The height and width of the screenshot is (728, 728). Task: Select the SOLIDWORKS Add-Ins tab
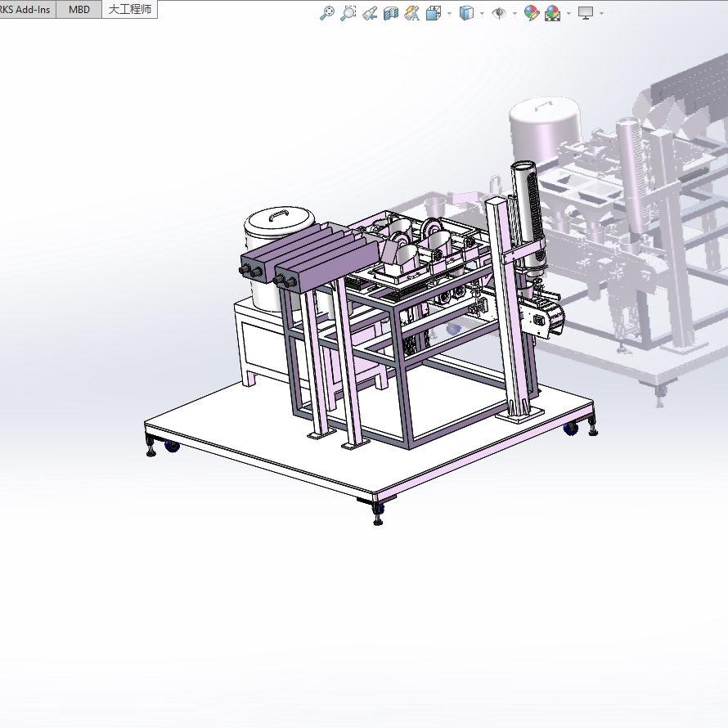pos(25,9)
